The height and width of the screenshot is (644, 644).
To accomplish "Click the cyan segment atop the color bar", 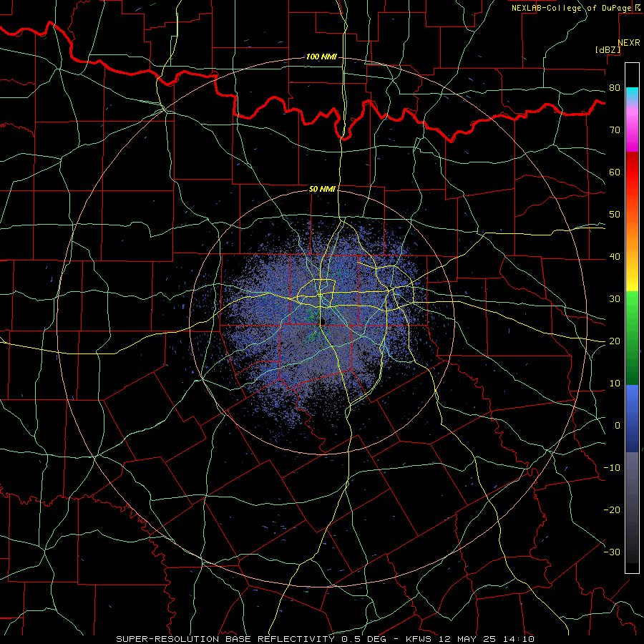I will [632, 94].
